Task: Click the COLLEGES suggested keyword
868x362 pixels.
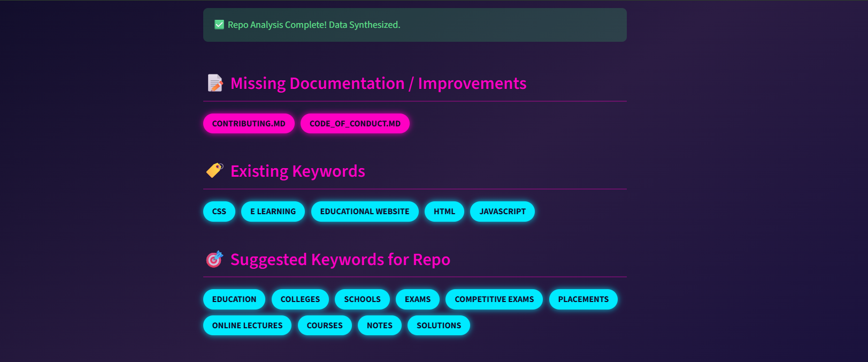Action: pyautogui.click(x=300, y=299)
